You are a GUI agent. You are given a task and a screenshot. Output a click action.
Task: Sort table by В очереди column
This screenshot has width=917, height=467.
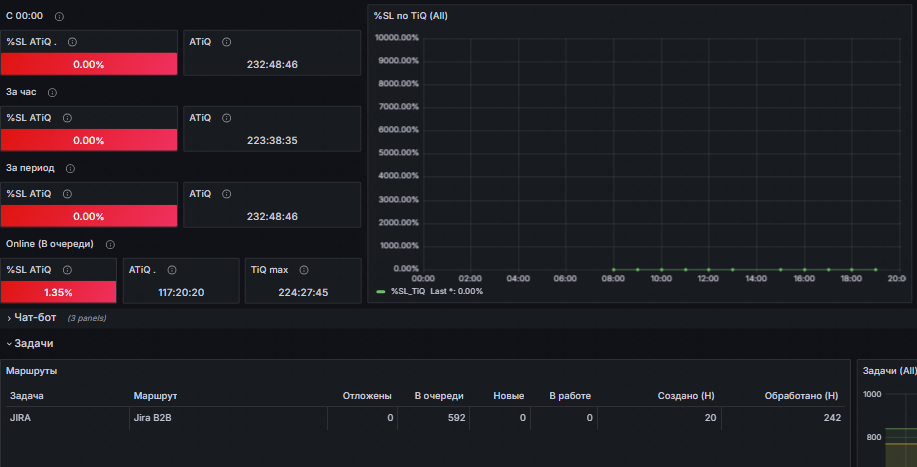[439, 396]
